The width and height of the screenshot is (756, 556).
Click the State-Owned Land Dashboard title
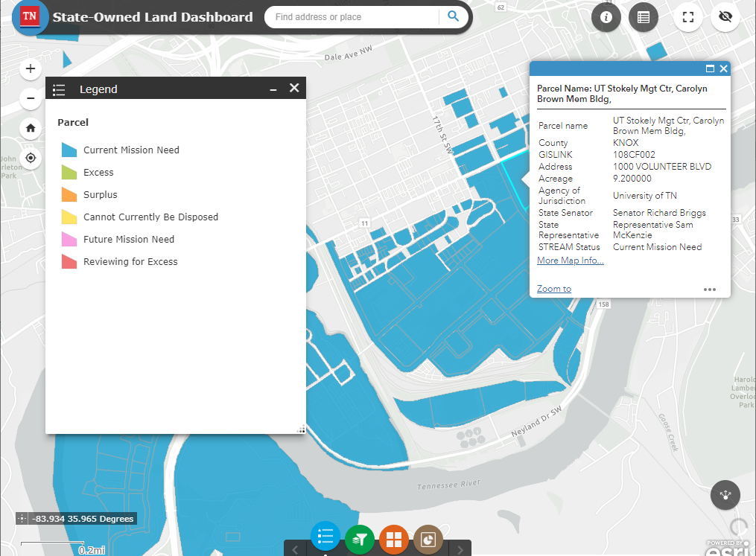tap(153, 17)
